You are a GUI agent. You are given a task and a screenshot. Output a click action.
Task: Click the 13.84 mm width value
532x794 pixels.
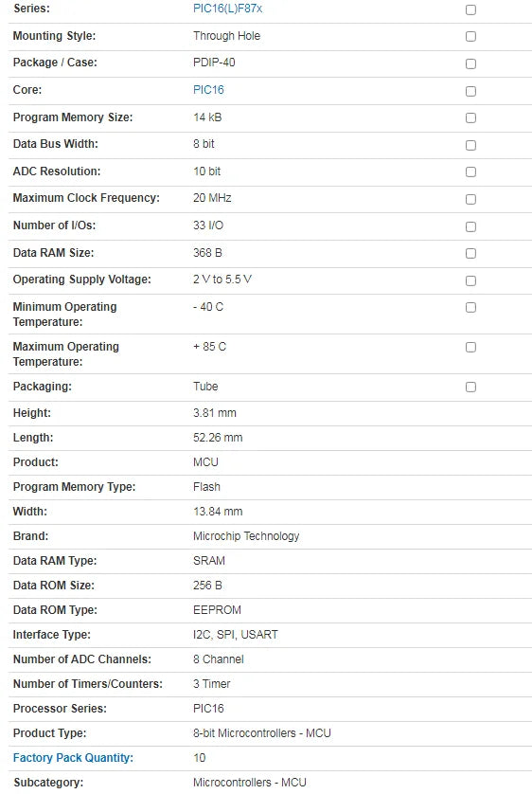pos(218,512)
